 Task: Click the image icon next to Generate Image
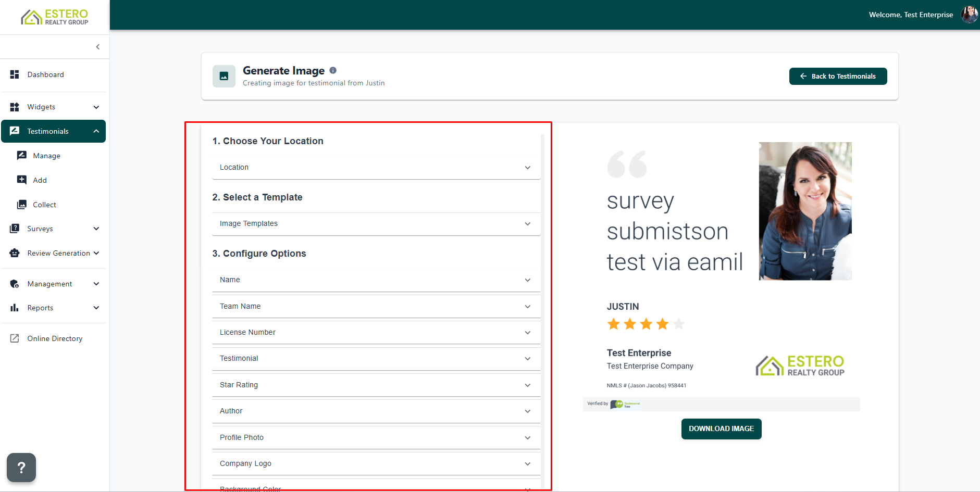point(224,76)
